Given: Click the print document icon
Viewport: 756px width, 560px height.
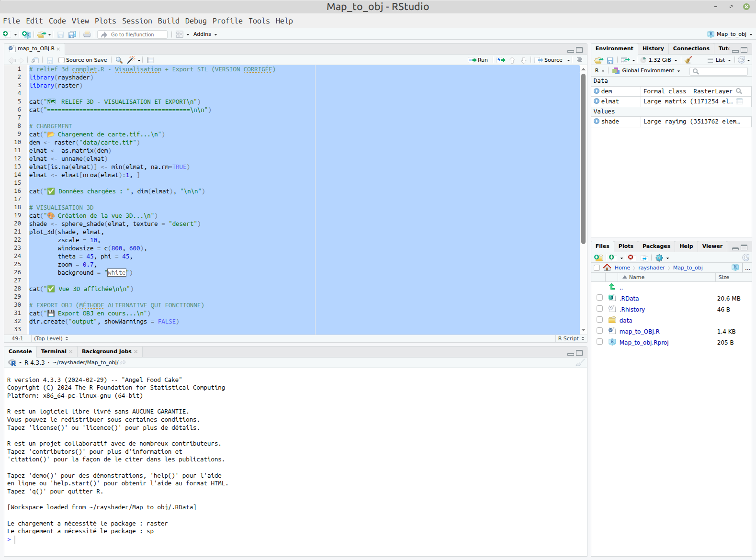Looking at the screenshot, I should [x=87, y=34].
